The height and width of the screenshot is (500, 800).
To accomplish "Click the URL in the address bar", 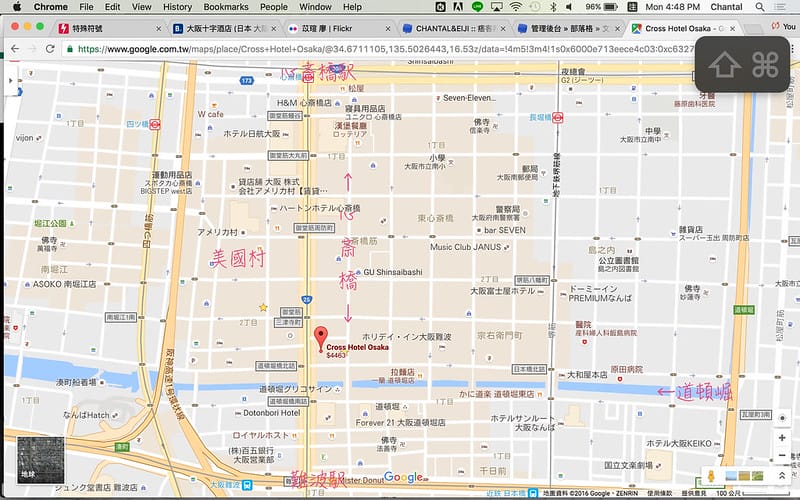I will click(x=385, y=49).
